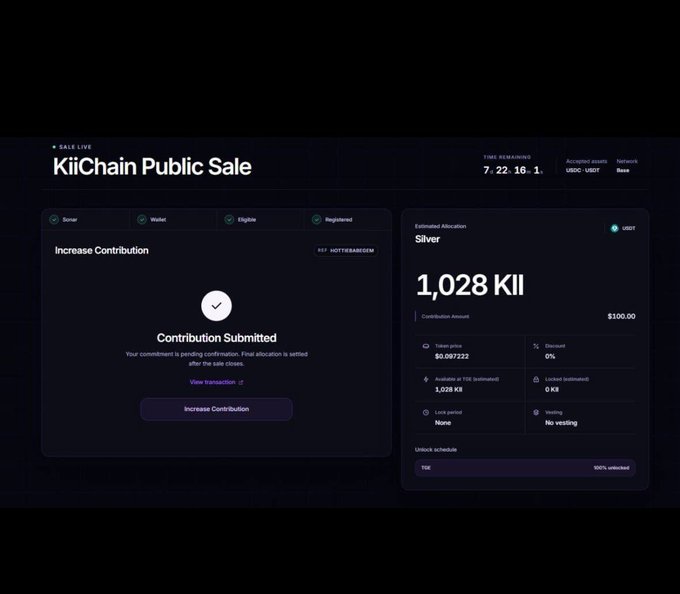Screen dimensions: 680x594
Task: Select the Sonar step tab
Action: (86, 219)
